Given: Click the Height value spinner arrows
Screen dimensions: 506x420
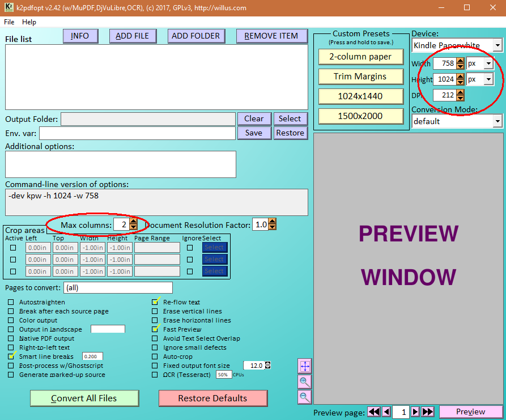Looking at the screenshot, I should point(461,79).
